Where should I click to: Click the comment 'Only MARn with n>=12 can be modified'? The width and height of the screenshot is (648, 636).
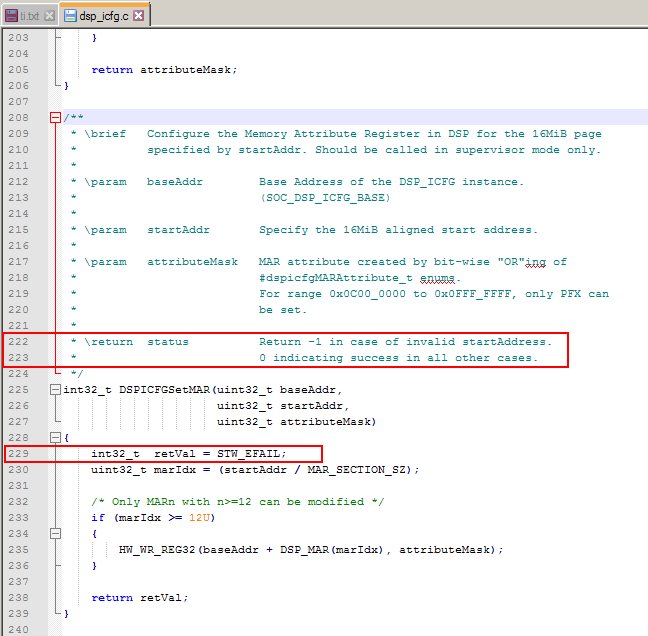point(238,502)
